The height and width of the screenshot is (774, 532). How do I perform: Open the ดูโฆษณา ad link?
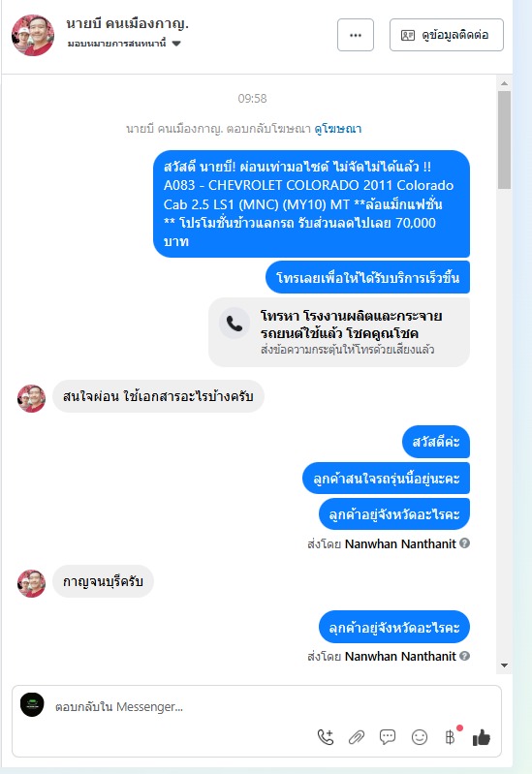[338, 129]
